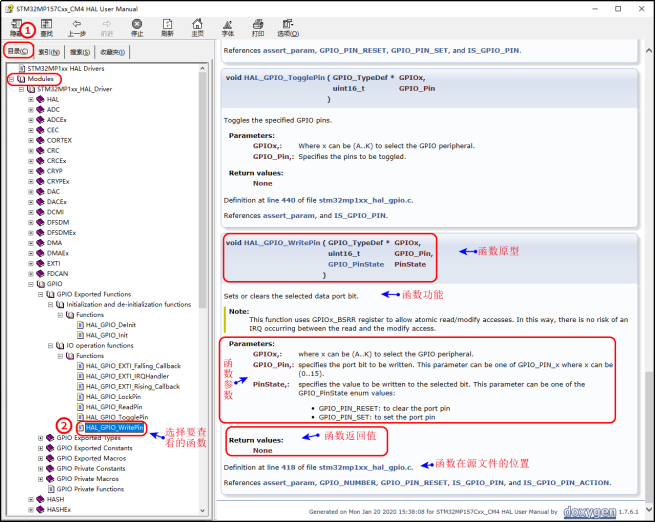Click GPIO_PinState type link in prototype

pyautogui.click(x=356, y=264)
